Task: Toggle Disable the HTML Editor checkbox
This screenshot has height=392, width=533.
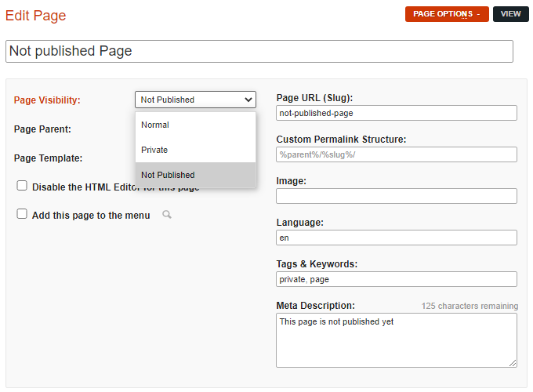Action: tap(22, 186)
